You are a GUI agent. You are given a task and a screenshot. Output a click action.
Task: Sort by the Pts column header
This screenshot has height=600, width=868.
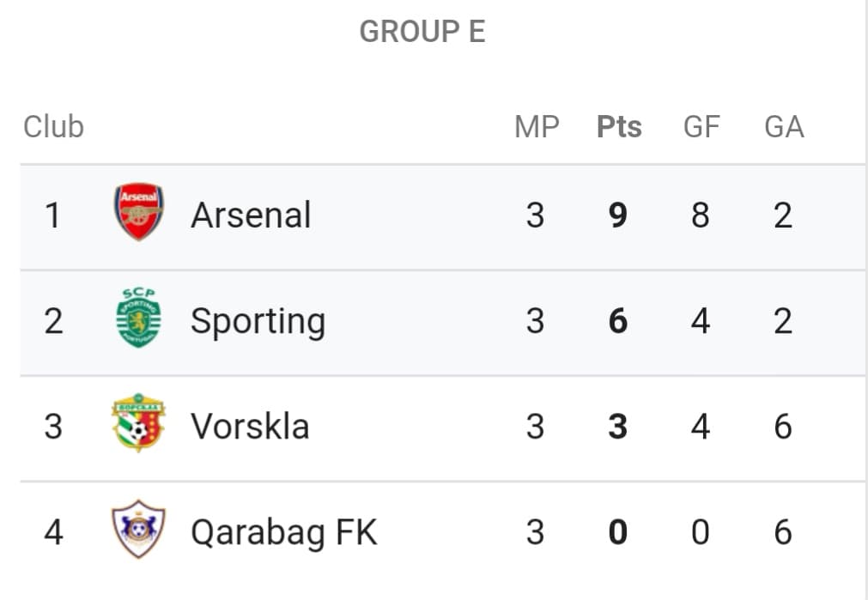619,127
